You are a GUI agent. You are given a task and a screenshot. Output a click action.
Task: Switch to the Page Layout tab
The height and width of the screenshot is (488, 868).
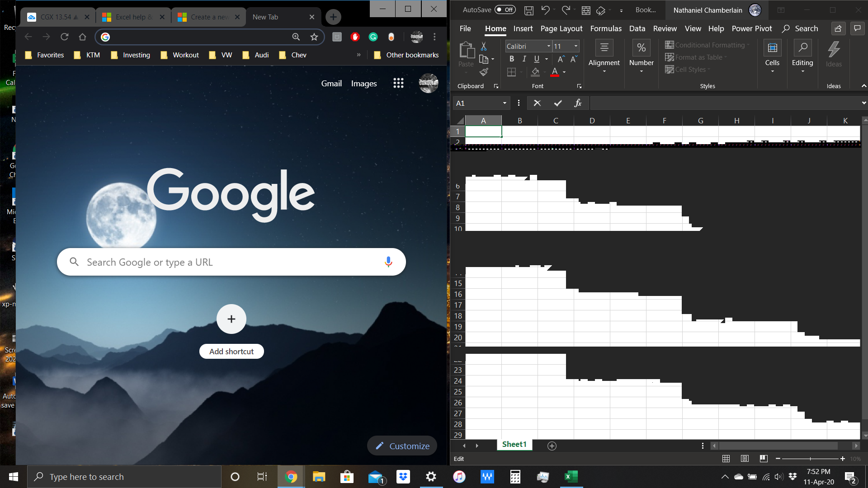[x=561, y=28]
